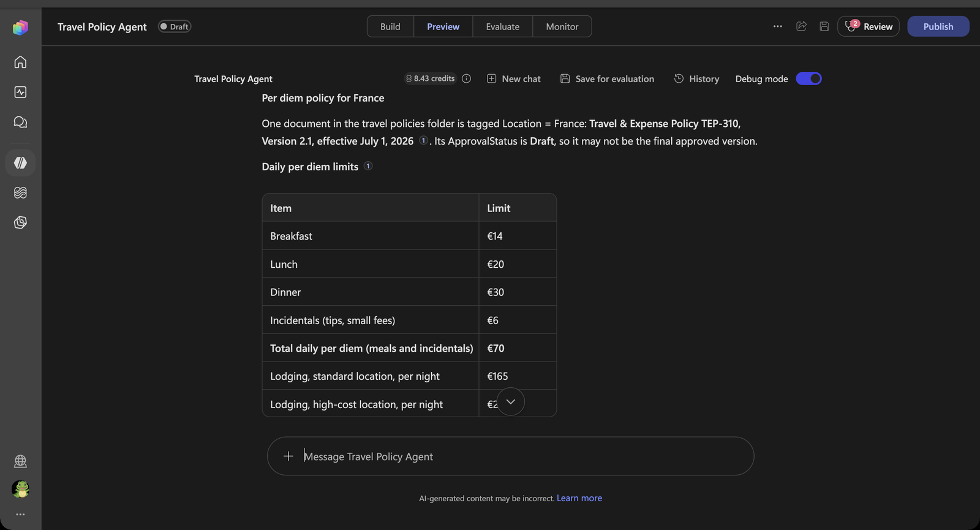This screenshot has height=530, width=980.
Task: Click the plus attachment icon in message box
Action: 288,456
